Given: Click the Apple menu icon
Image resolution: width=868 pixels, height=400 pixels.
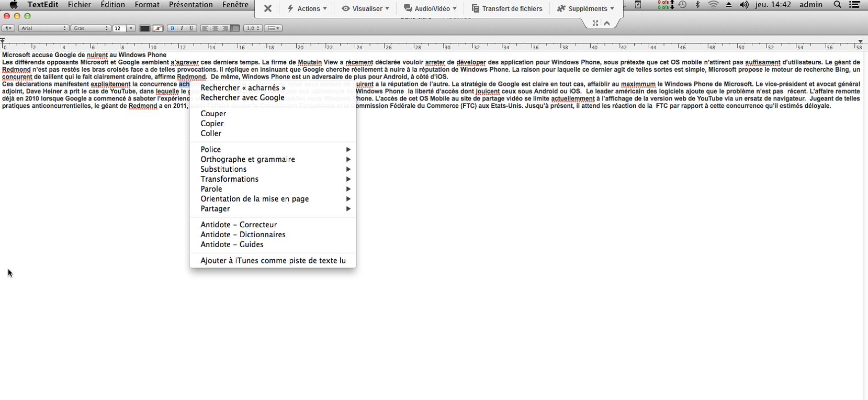Looking at the screenshot, I should [14, 5].
